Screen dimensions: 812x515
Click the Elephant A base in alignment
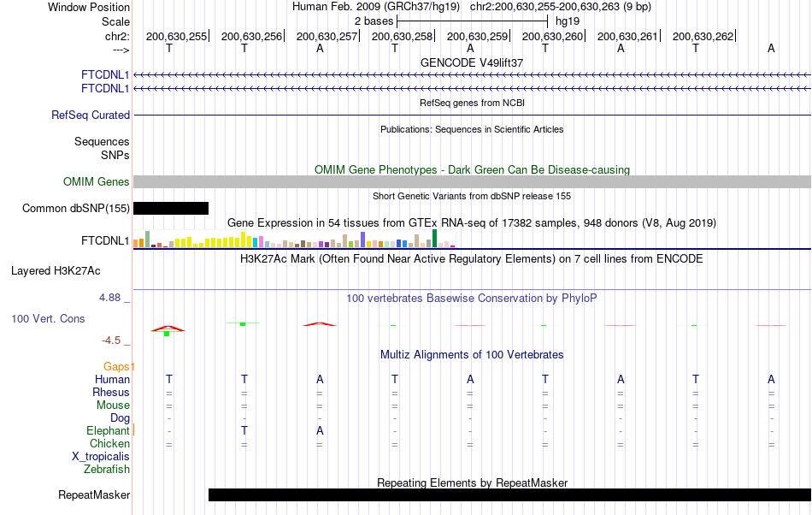(320, 430)
